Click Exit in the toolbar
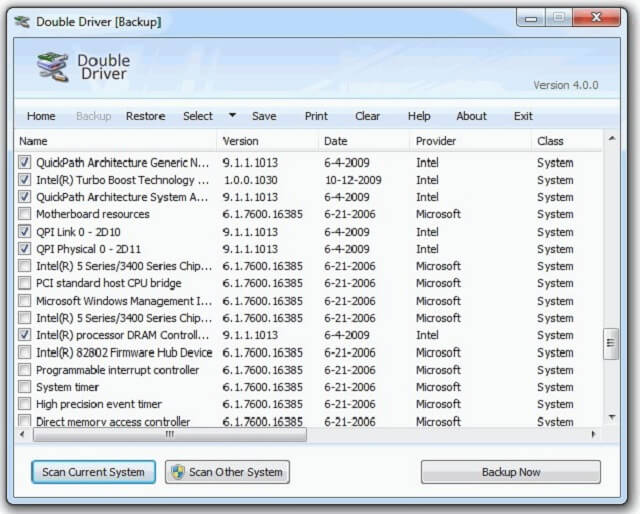This screenshot has width=640, height=514. (523, 116)
